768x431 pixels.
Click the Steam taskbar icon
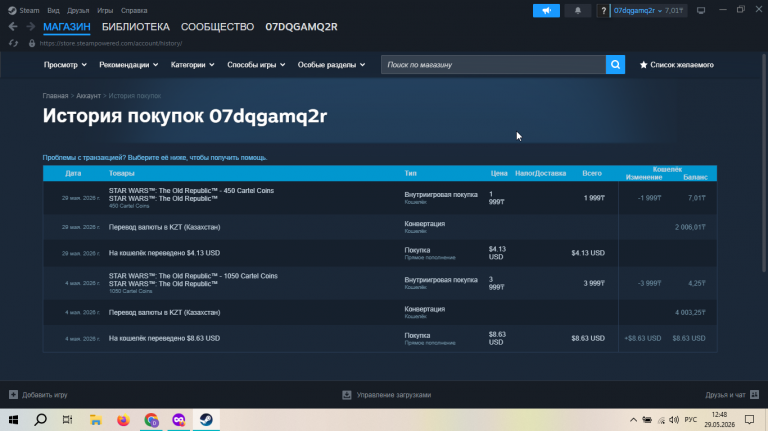pyautogui.click(x=206, y=420)
